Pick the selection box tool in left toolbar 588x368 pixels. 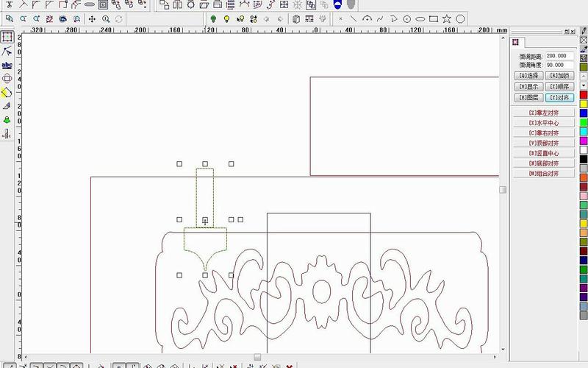point(7,37)
